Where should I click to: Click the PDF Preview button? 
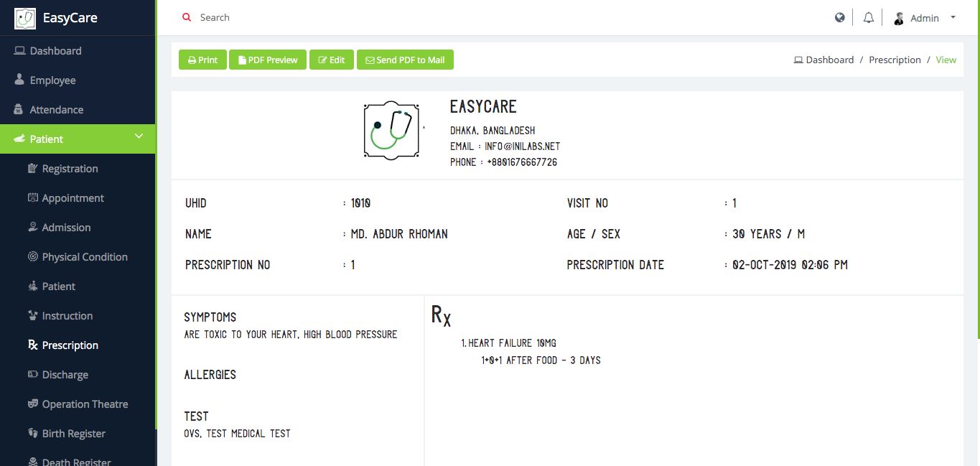click(x=268, y=60)
